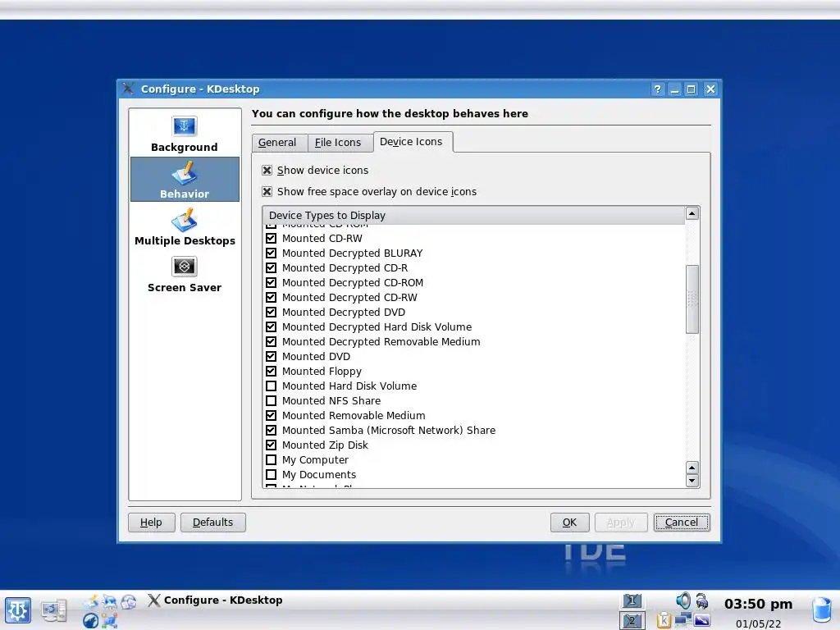
Task: Click the device list vertical scrollbar handle
Action: (x=692, y=299)
